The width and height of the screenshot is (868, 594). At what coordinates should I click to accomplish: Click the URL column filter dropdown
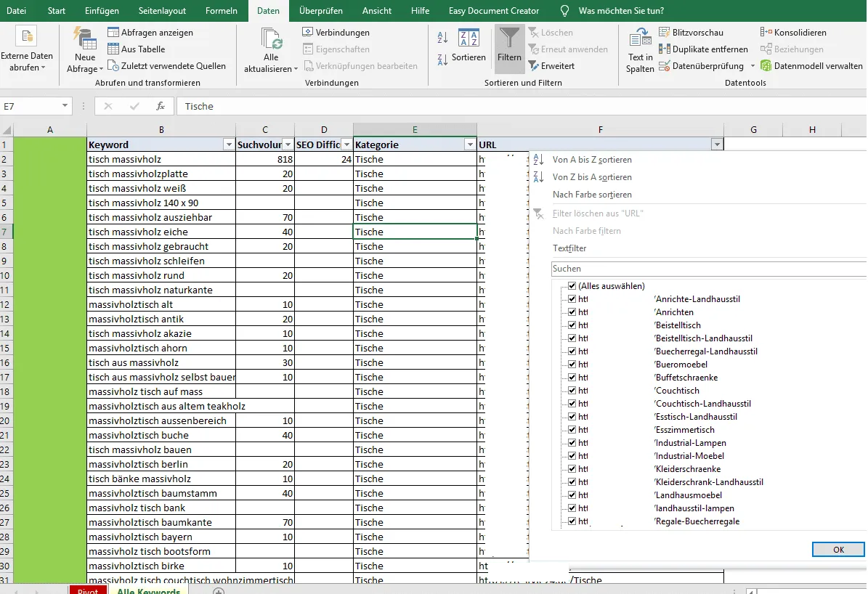[717, 145]
